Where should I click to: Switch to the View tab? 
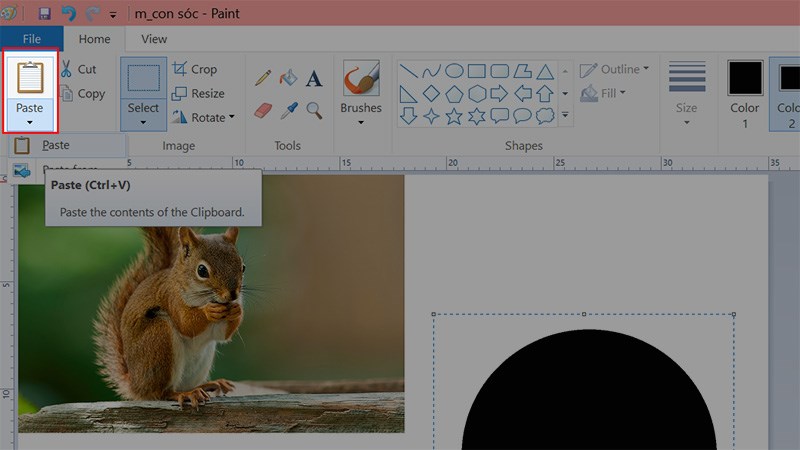[x=154, y=39]
